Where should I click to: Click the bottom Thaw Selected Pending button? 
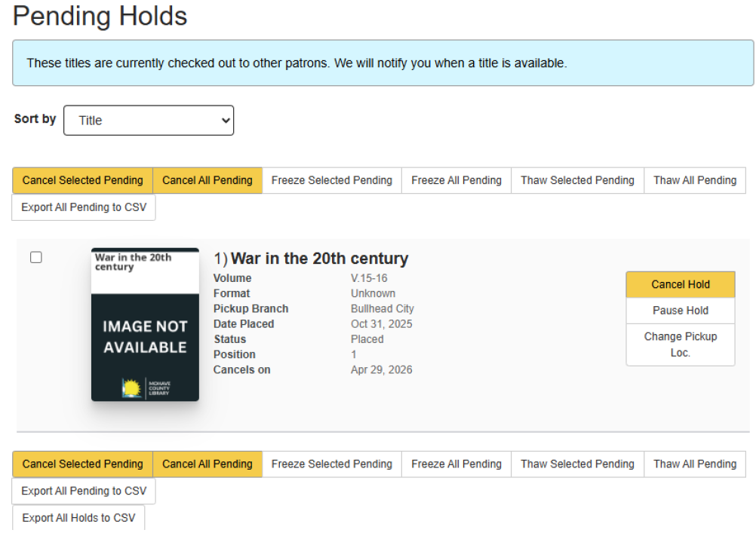(x=577, y=464)
